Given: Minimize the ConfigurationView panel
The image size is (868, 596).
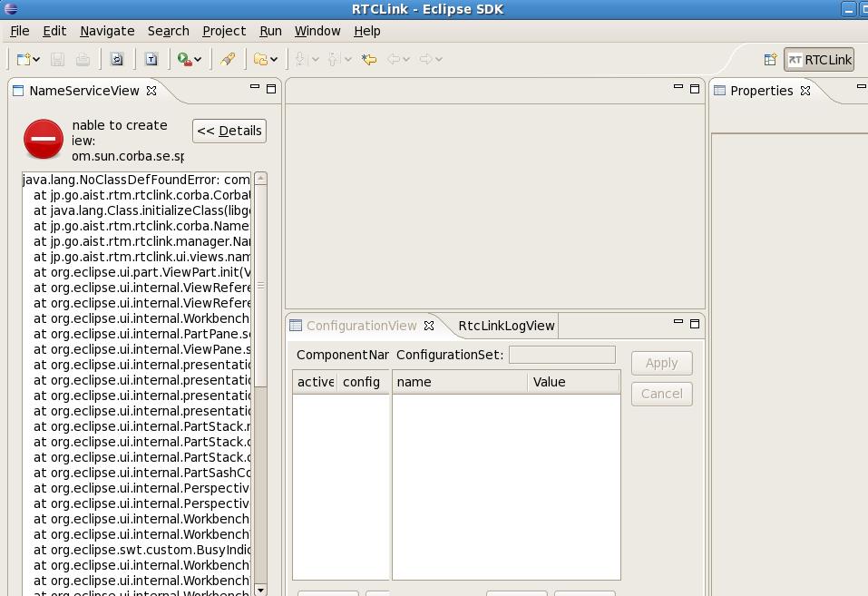Looking at the screenshot, I should (678, 321).
